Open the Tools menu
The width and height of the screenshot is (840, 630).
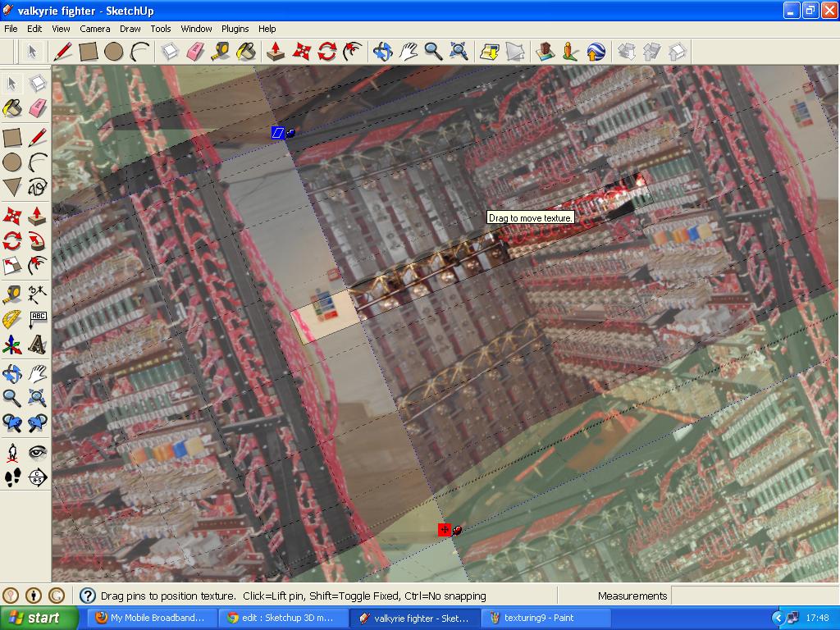(x=160, y=29)
